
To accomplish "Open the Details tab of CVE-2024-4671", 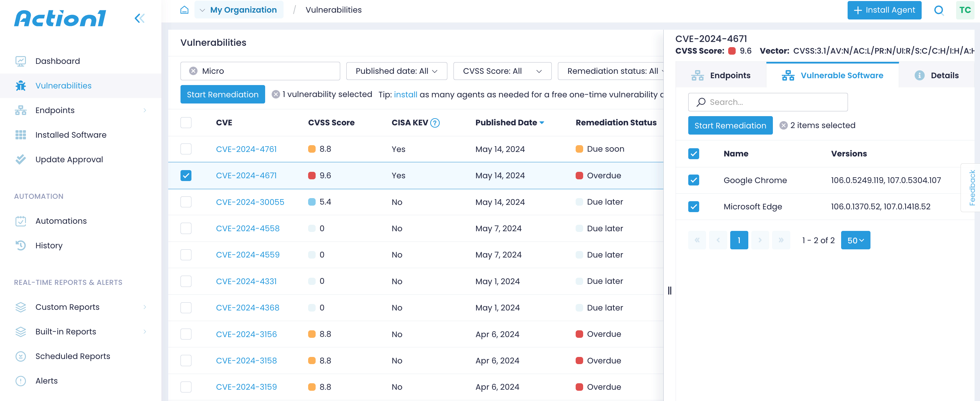I will 937,75.
